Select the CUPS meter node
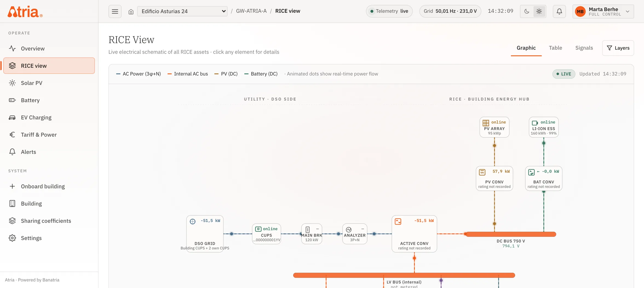 (x=266, y=234)
